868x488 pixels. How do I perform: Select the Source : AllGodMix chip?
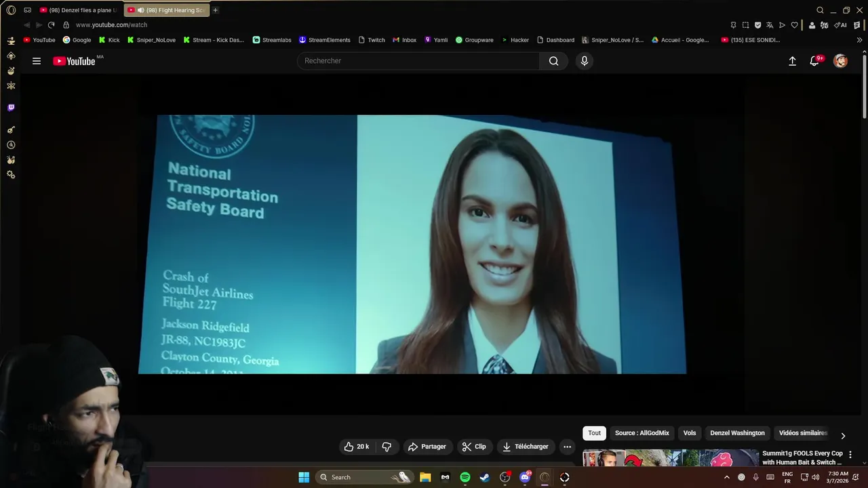point(642,433)
